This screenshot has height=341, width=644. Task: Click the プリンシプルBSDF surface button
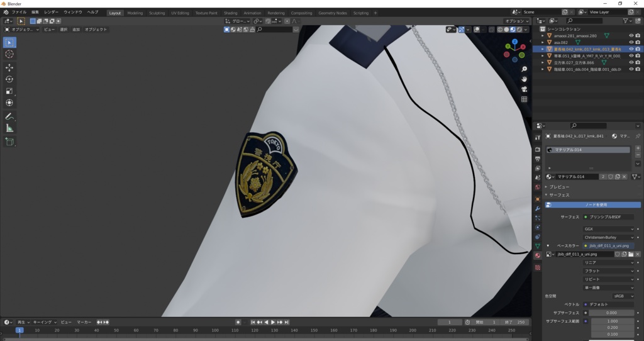coord(608,216)
